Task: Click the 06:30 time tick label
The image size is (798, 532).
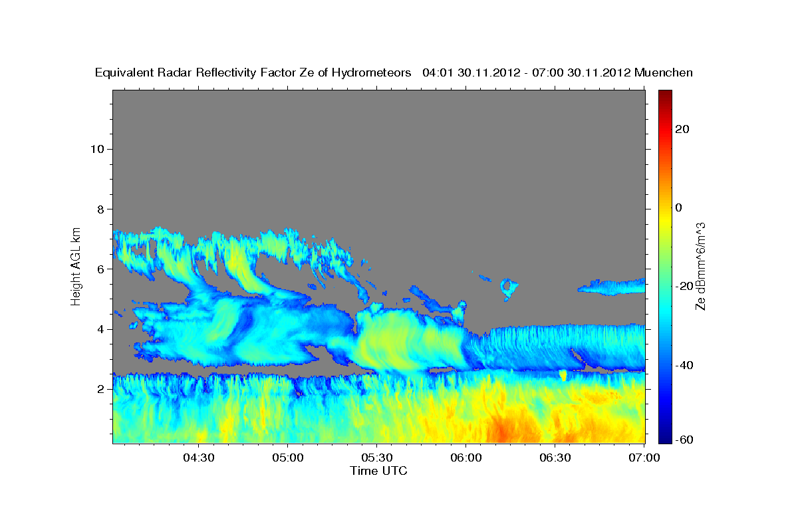Action: click(x=555, y=458)
